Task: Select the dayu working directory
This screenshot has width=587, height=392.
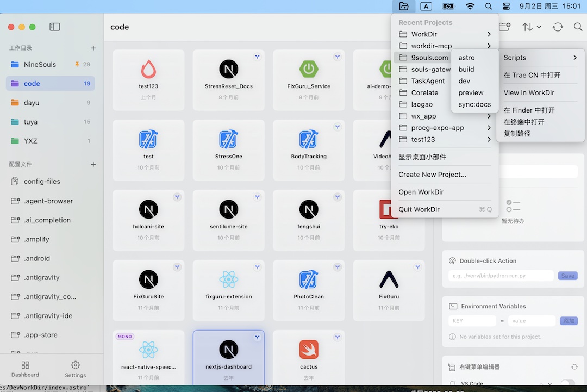Action: coord(51,103)
